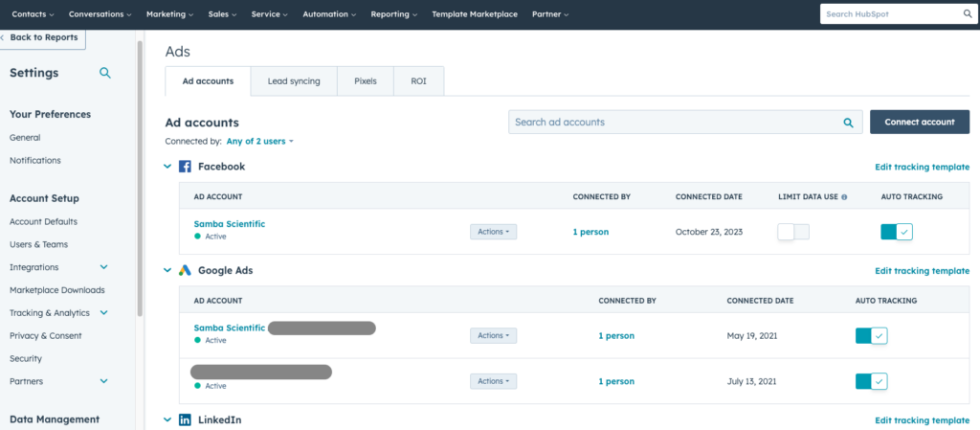The height and width of the screenshot is (430, 980).
Task: Click Edit tracking template for LinkedIn
Action: (922, 420)
